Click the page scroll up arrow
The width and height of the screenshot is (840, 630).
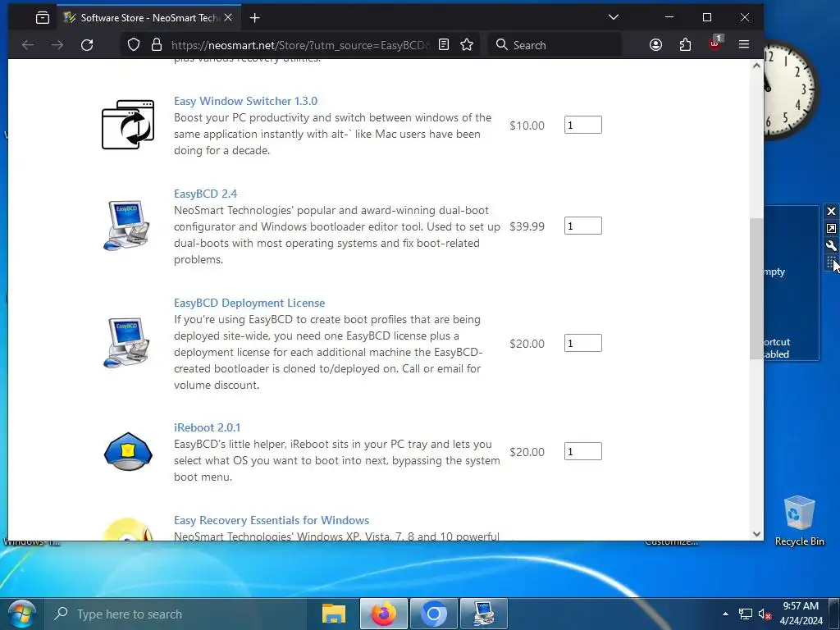[756, 66]
